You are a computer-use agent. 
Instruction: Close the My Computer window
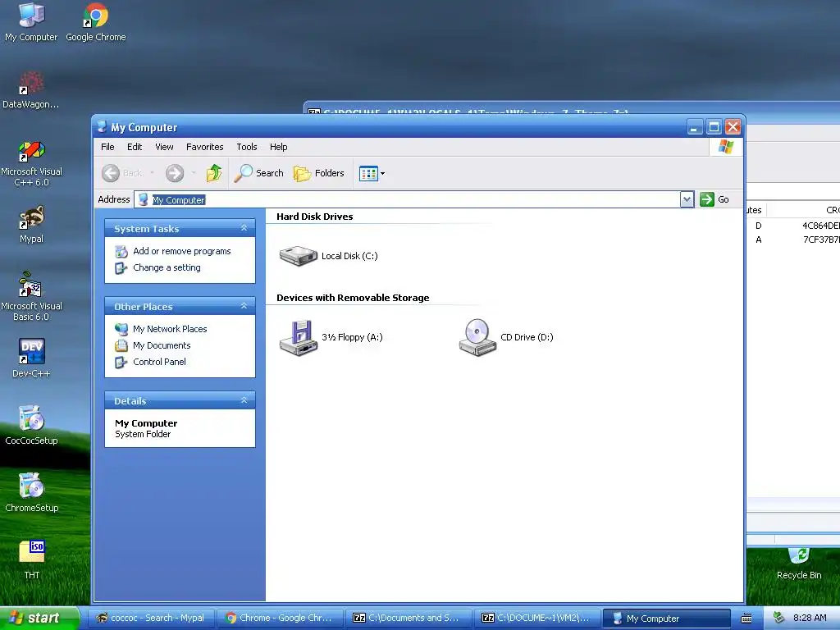point(733,127)
